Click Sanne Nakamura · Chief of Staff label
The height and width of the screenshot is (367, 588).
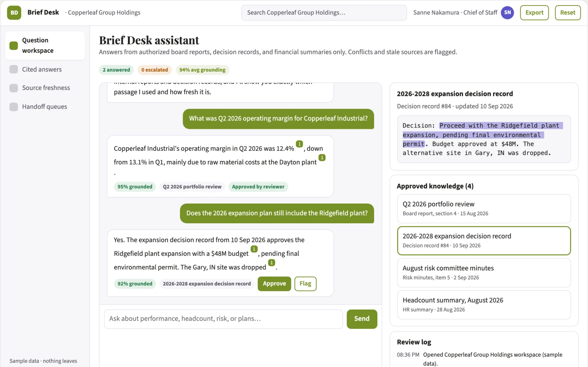click(x=455, y=12)
